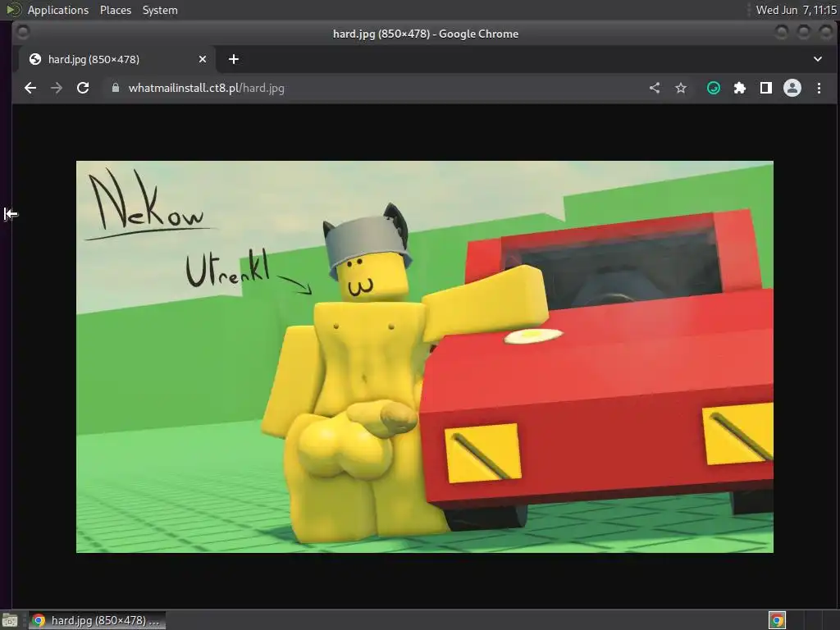Click the Applications menu logo icon
Image resolution: width=840 pixels, height=630 pixels.
tap(13, 10)
